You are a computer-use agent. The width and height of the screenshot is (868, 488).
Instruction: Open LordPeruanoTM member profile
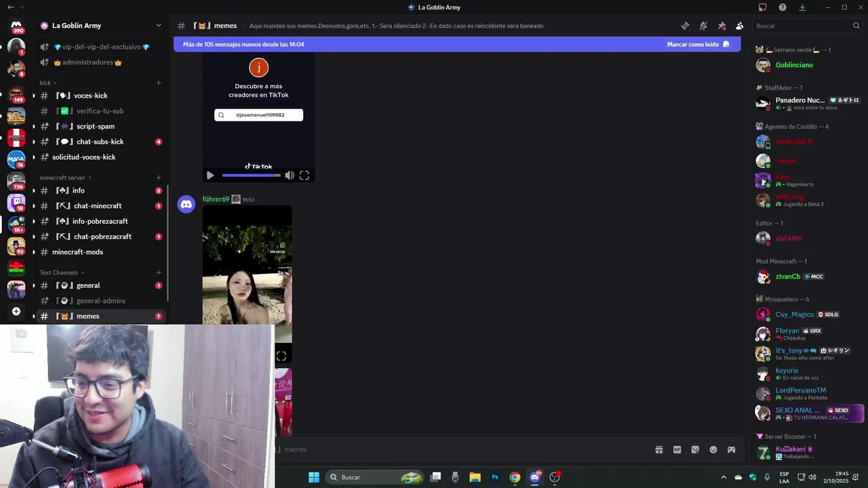[809, 393]
